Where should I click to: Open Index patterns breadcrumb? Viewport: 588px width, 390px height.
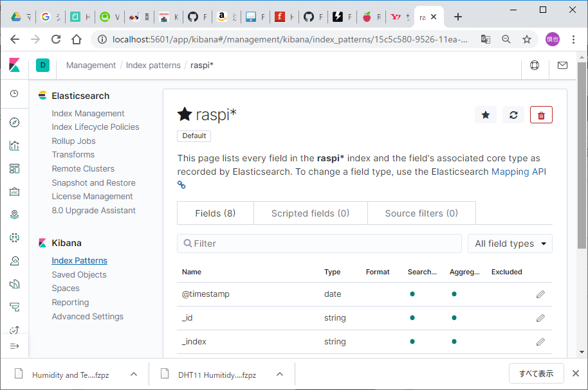(153, 65)
